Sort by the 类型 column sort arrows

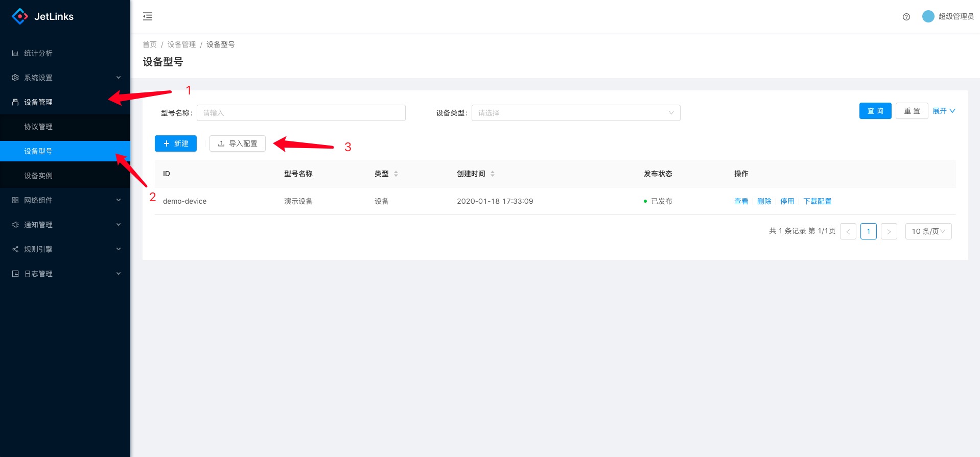[396, 174]
